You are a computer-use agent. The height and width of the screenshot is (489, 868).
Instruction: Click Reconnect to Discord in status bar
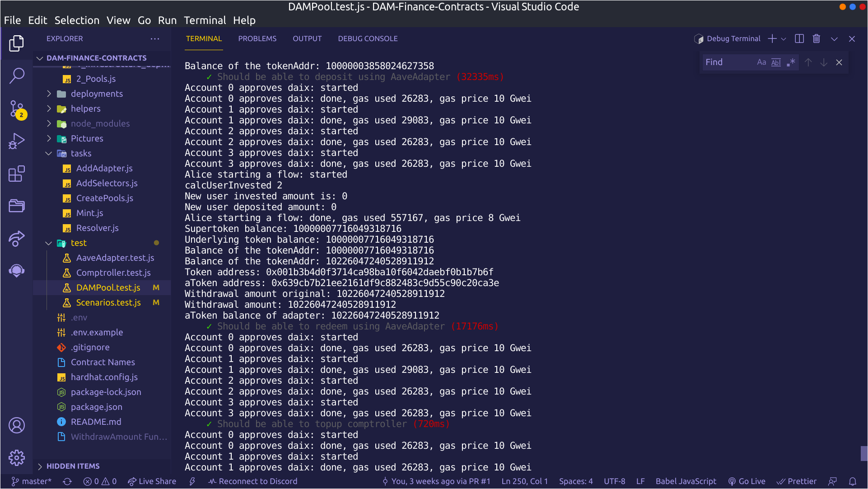pos(253,481)
